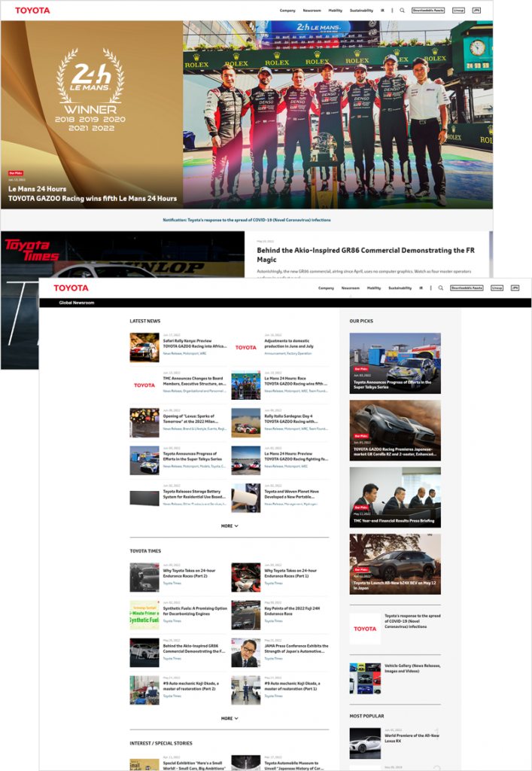Viewport: 532px width, 771px height.
Task: Click the Lexus RX thumbnail under Most Popular
Action: [x=365, y=743]
